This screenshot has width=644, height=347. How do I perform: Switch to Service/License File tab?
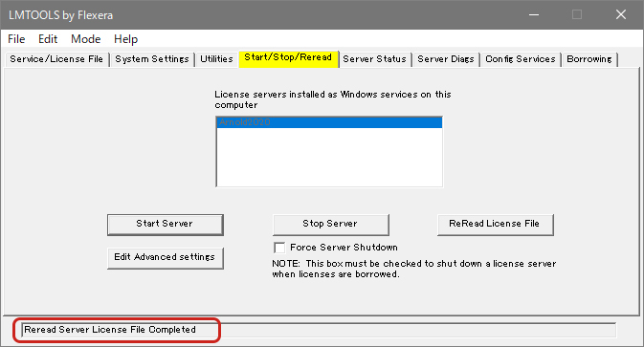click(x=56, y=59)
